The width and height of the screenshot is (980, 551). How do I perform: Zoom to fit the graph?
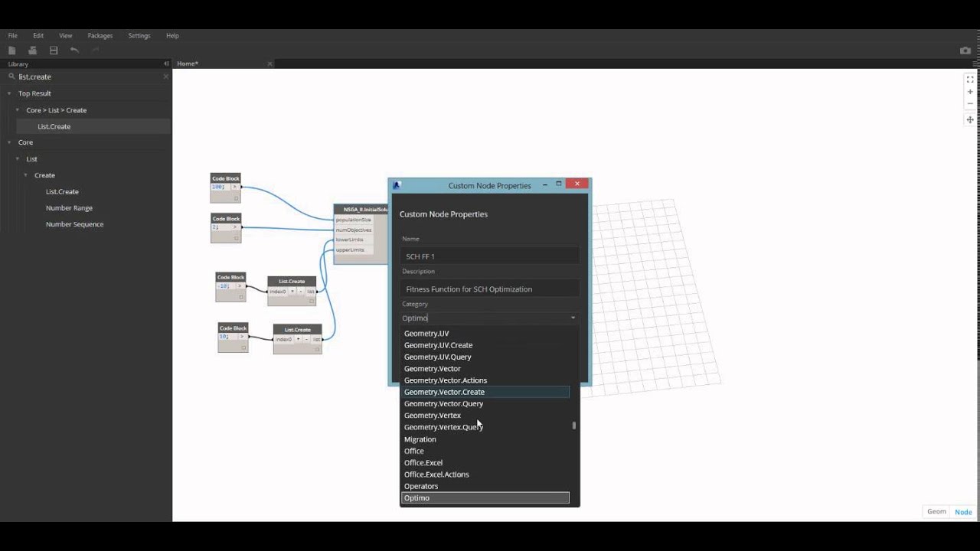point(969,79)
